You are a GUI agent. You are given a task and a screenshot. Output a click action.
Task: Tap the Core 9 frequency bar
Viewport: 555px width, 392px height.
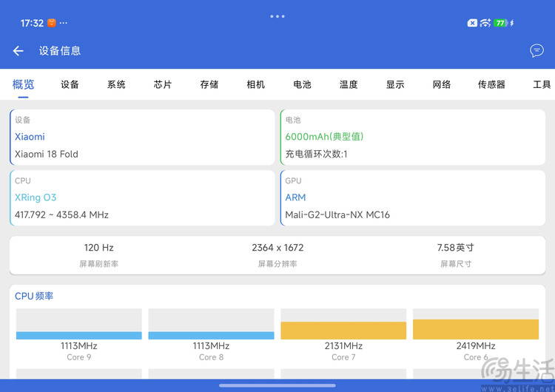click(79, 324)
